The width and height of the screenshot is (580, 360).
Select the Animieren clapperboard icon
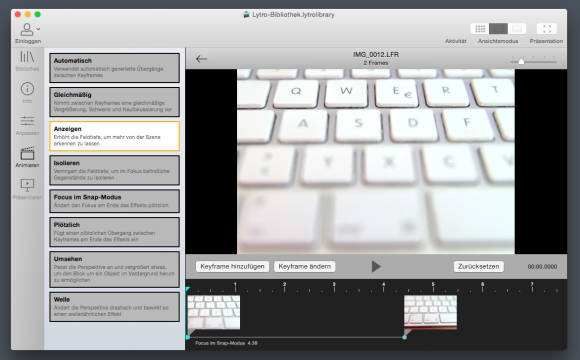pyautogui.click(x=27, y=153)
